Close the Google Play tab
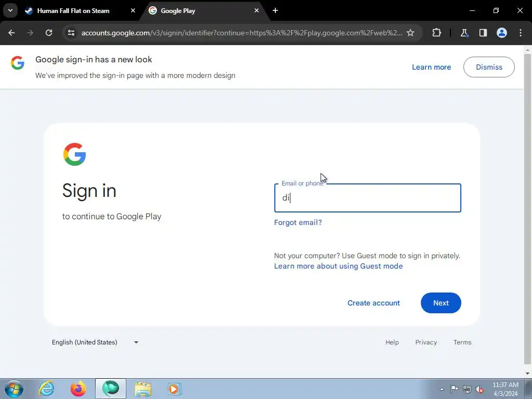 [x=257, y=10]
